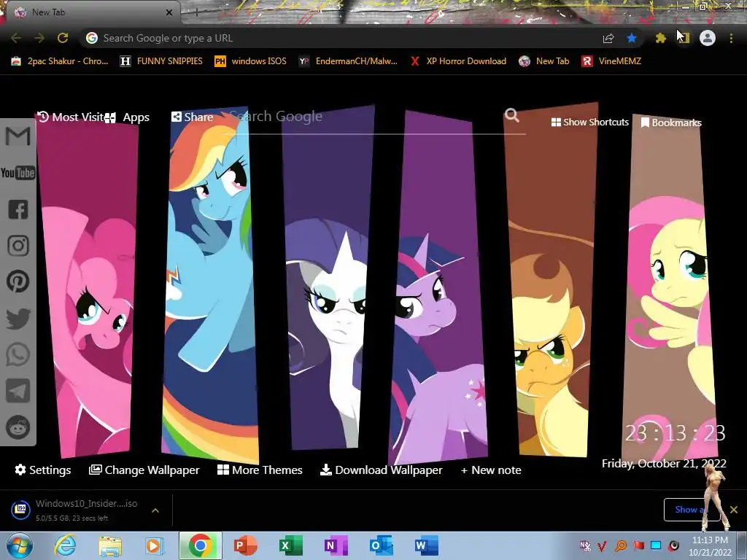
Task: Open the Apps link
Action: point(127,117)
